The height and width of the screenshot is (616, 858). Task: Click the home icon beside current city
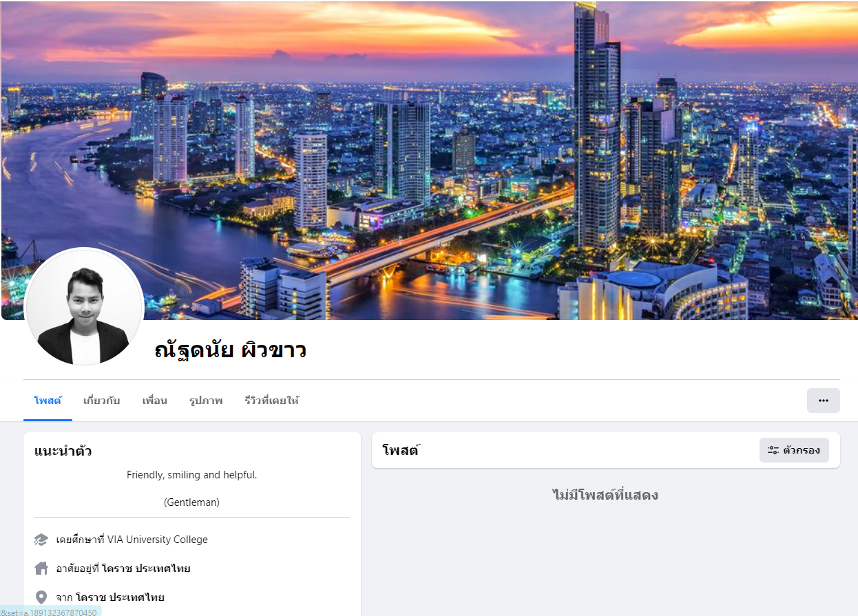pos(41,569)
